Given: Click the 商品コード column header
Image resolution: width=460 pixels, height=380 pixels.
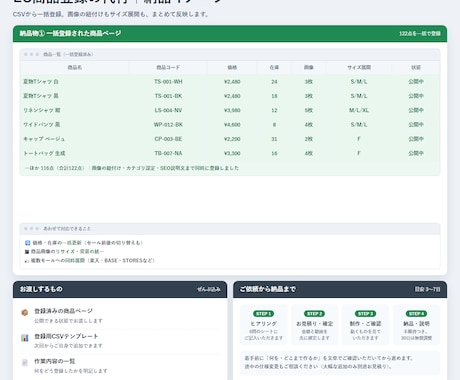Looking at the screenshot, I should pos(168,67).
